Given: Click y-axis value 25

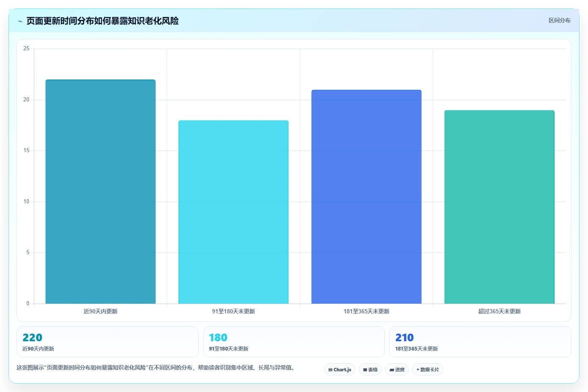Looking at the screenshot, I should pyautogui.click(x=26, y=49).
